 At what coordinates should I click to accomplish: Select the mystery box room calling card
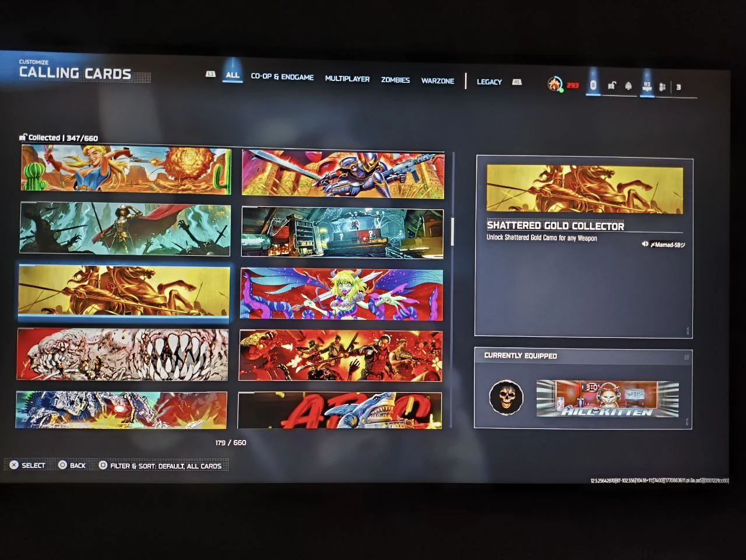(342, 233)
